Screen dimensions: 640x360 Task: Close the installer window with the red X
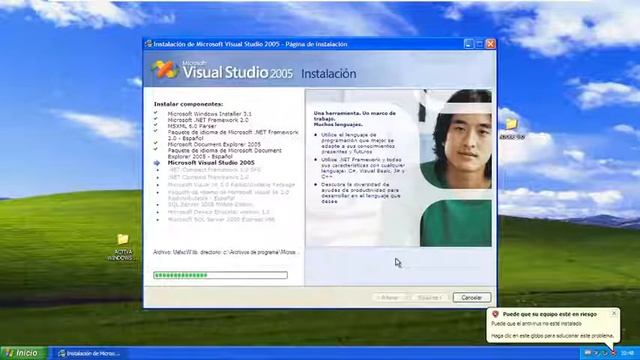tap(491, 44)
